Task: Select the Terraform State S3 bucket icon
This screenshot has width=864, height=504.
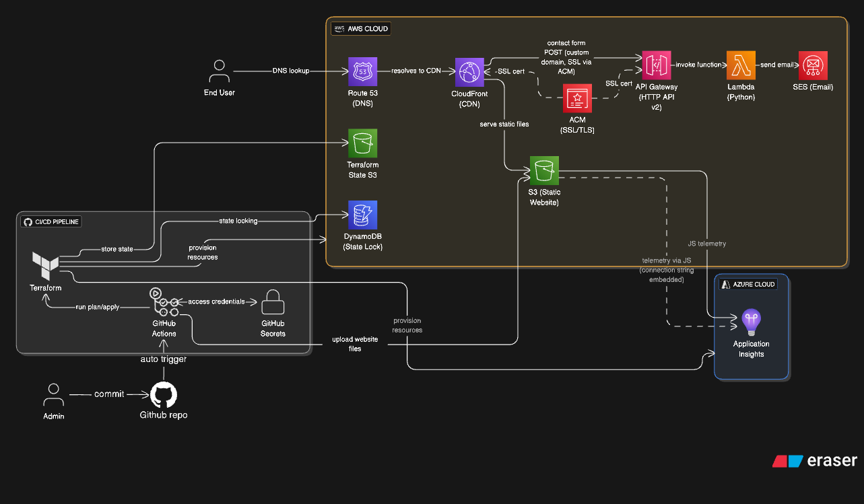Action: point(362,143)
